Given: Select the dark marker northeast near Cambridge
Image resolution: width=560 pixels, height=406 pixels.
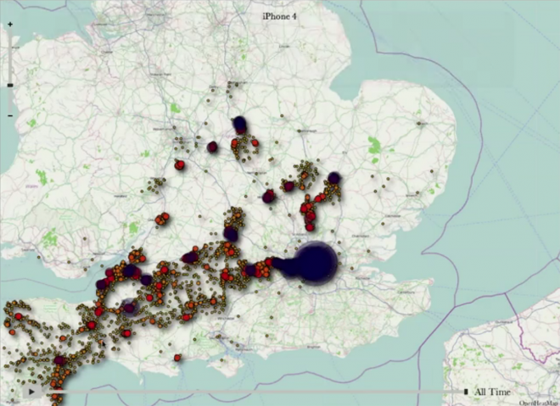Looking at the screenshot, I should [334, 177].
